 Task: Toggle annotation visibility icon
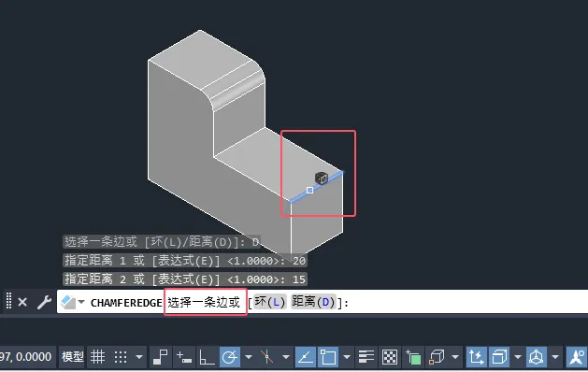(x=577, y=357)
